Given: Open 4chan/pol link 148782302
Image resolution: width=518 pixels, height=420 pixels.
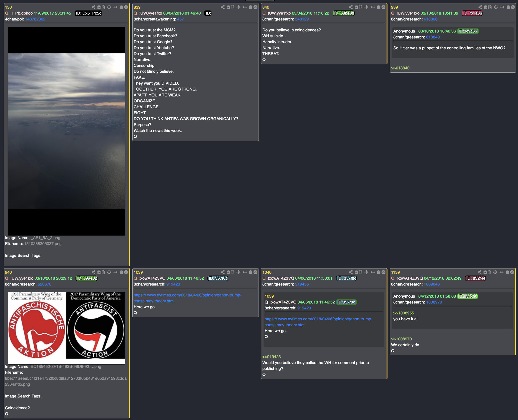Looking at the screenshot, I should [x=35, y=19].
